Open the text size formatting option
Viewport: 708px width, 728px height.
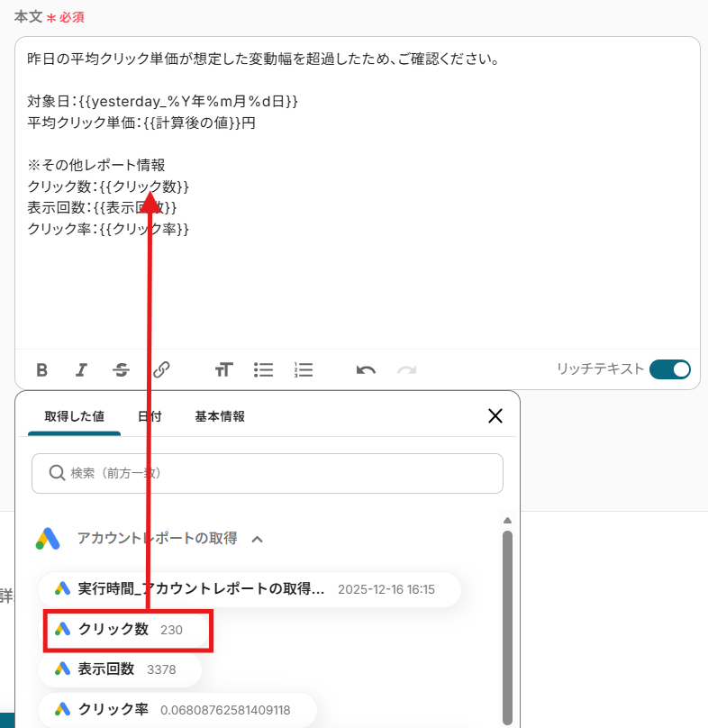pyautogui.click(x=223, y=370)
